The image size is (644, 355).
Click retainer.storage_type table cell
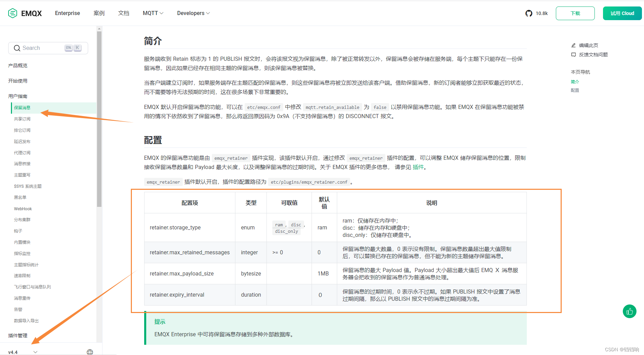click(190, 228)
